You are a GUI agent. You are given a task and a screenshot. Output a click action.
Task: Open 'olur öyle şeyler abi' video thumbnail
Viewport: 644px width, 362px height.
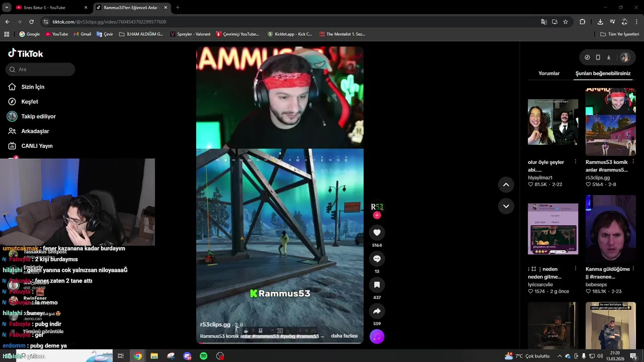553,122
